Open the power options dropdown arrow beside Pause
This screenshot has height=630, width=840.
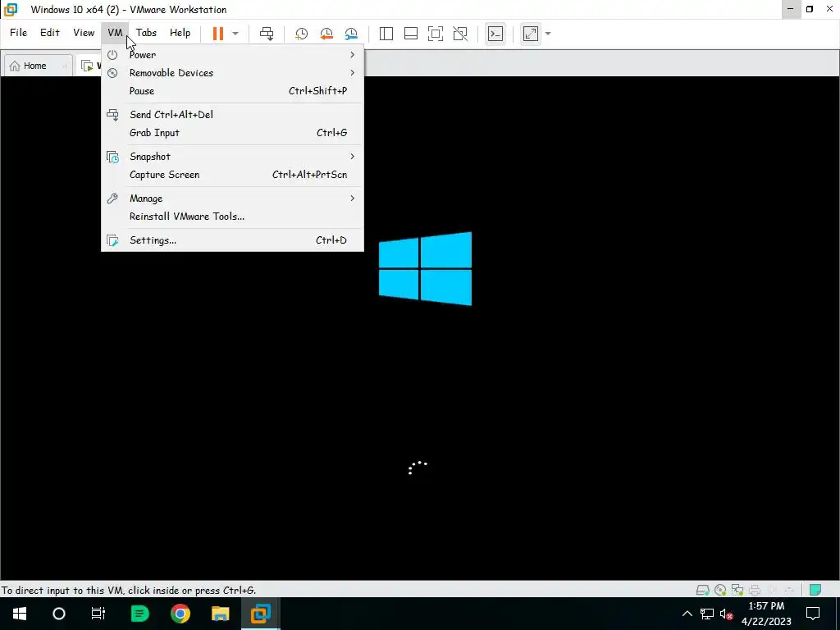pyautogui.click(x=235, y=33)
